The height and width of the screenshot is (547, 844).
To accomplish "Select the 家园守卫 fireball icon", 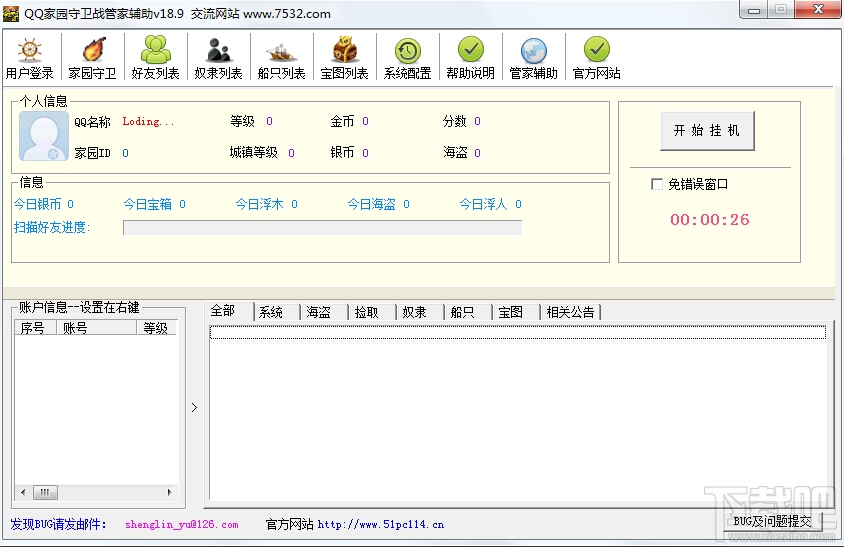I will tap(93, 50).
